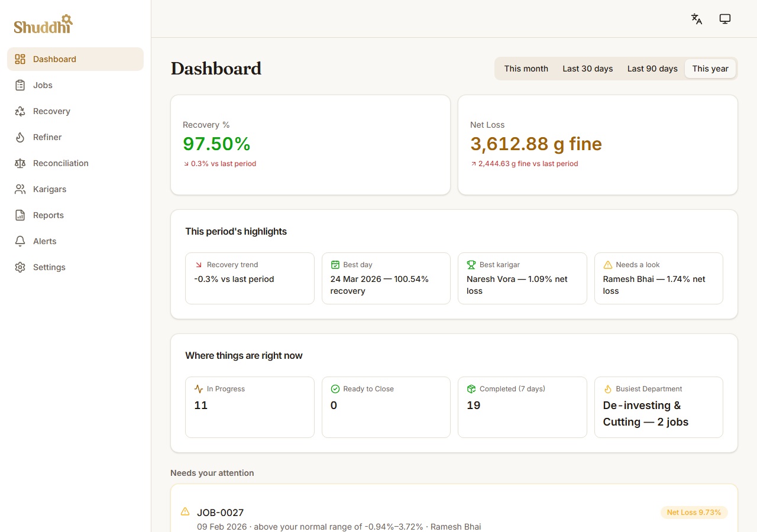This screenshot has height=532, width=757.
Task: Click the Settings gear icon
Action: click(20, 267)
